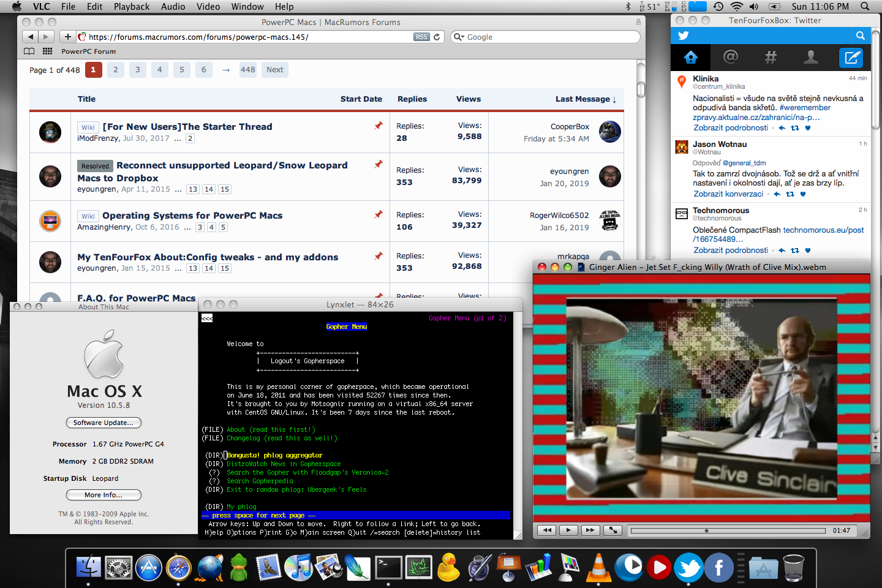882x588 pixels.
Task: Add bookmark with Safari's plus button
Action: tap(68, 37)
